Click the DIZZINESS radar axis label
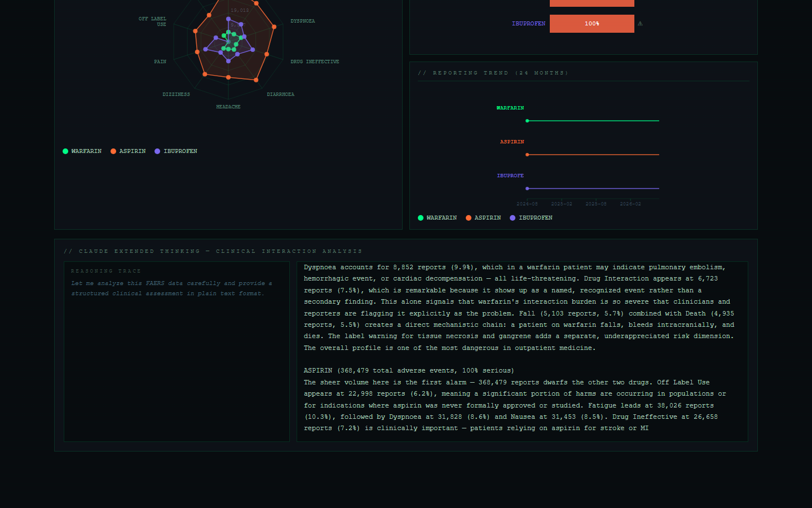The image size is (812, 508). click(x=176, y=94)
